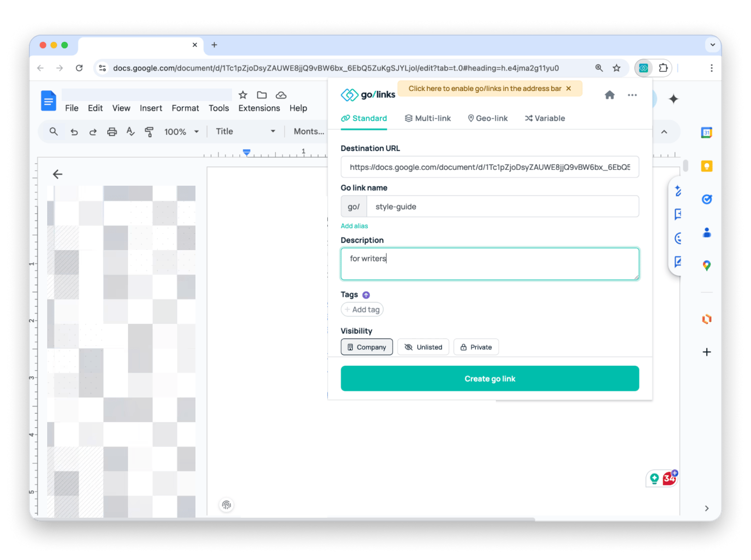Click the Go link name field
751x560 pixels.
point(503,206)
